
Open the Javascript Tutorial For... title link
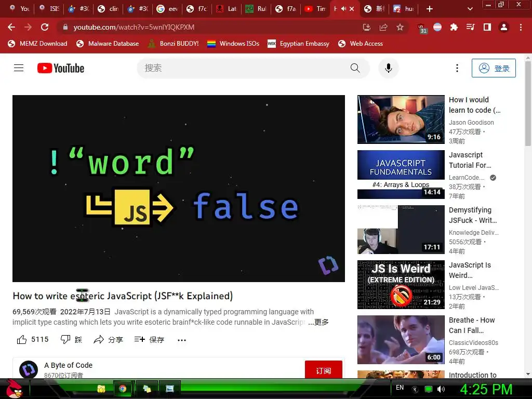pyautogui.click(x=470, y=160)
